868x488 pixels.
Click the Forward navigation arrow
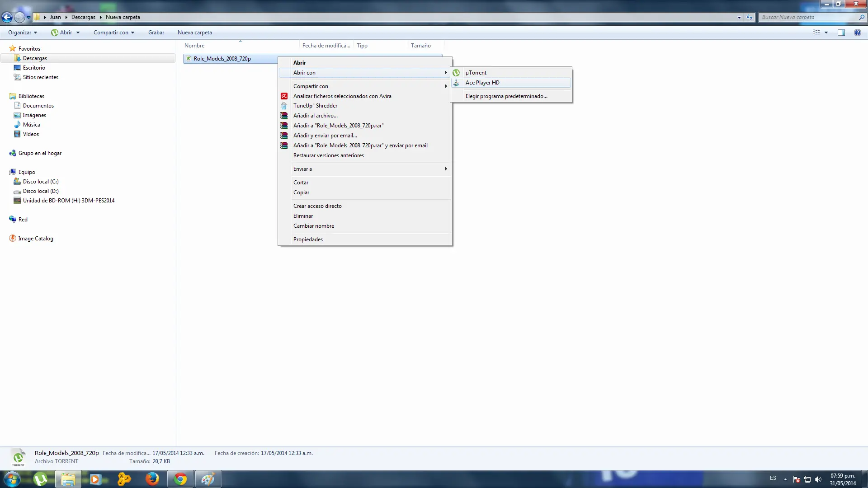tap(19, 17)
